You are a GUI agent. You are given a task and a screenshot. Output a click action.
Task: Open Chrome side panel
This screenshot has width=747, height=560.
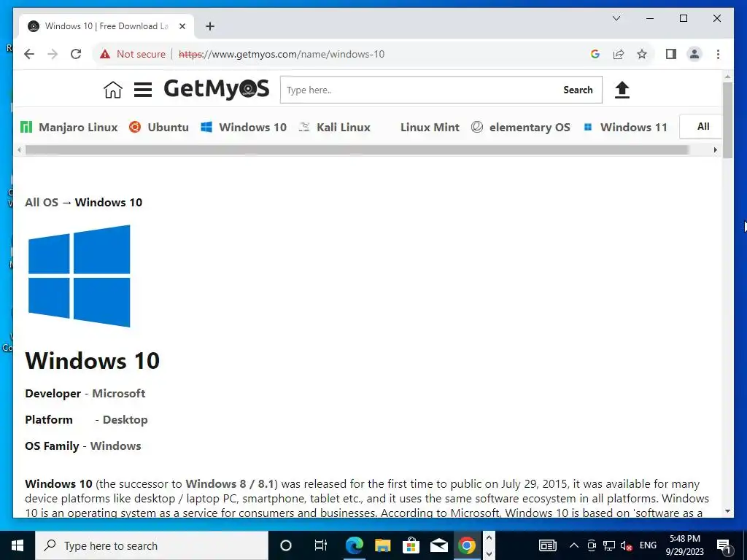click(671, 54)
